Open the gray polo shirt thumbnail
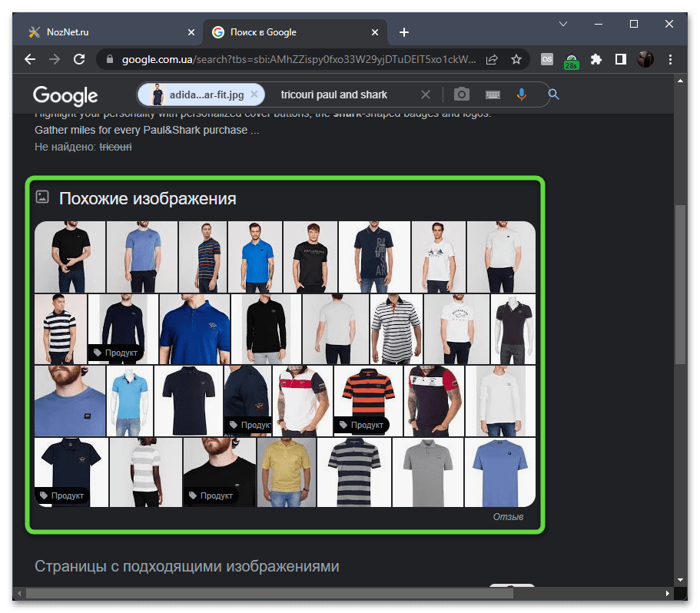Image resolution: width=700 pixels, height=613 pixels. (428, 472)
